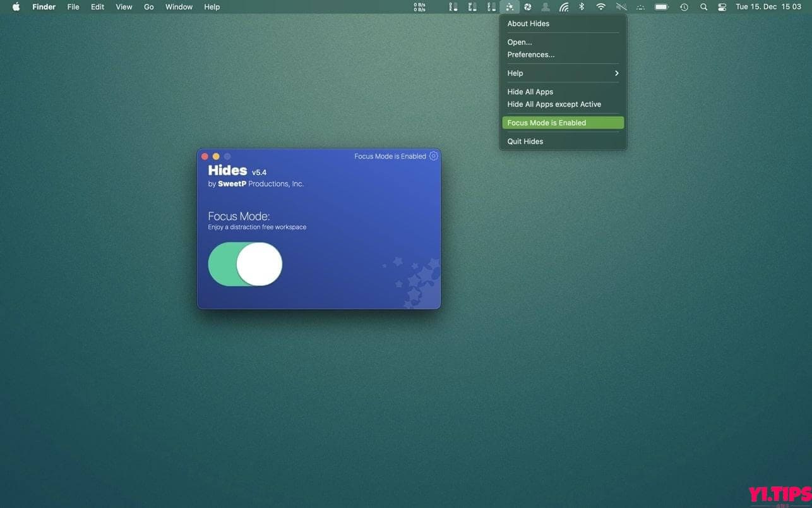Screen dimensions: 812x508
Task: Open the Hides menu bar icon
Action: (x=510, y=7)
